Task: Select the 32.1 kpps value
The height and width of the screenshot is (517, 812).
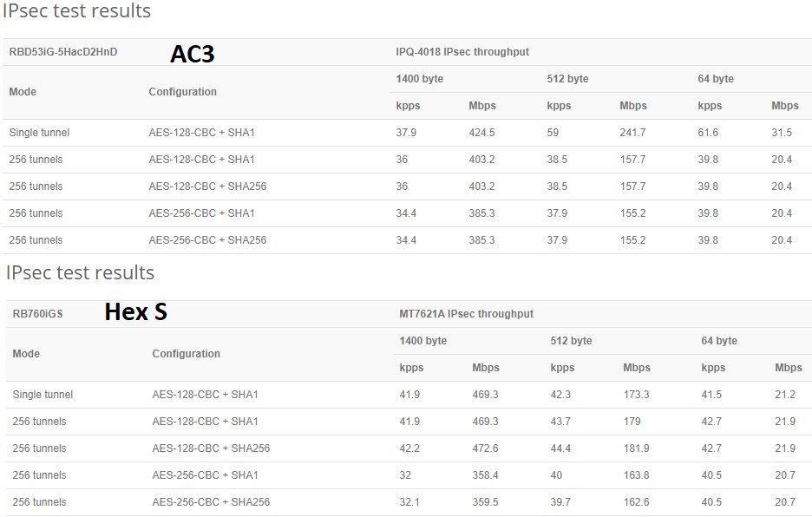Action: pyautogui.click(x=409, y=502)
